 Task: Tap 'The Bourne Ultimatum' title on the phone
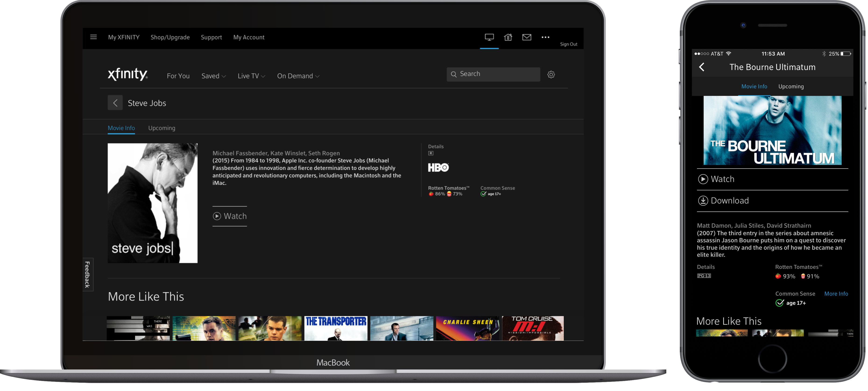click(772, 67)
